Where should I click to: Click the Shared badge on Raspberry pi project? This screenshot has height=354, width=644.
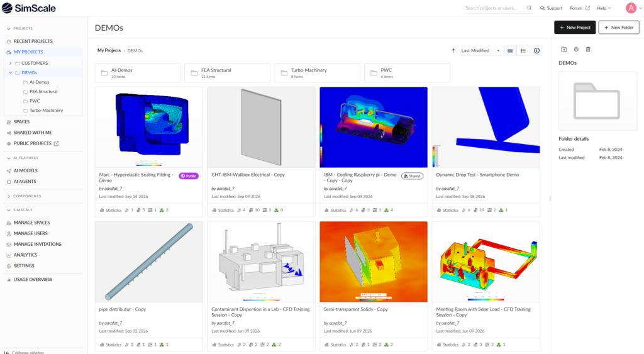[412, 176]
